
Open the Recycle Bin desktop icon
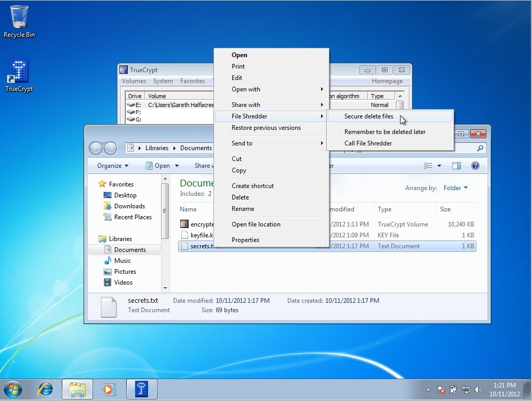coord(19,17)
